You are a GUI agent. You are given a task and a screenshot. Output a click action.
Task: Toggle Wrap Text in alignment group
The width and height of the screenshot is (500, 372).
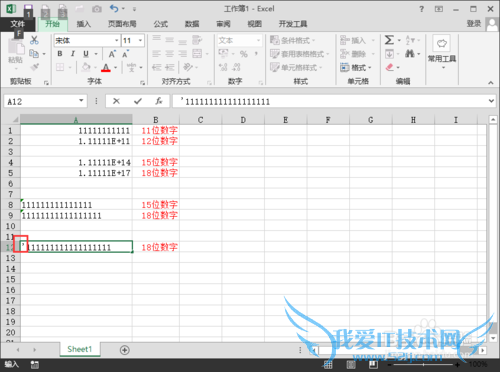(x=197, y=40)
